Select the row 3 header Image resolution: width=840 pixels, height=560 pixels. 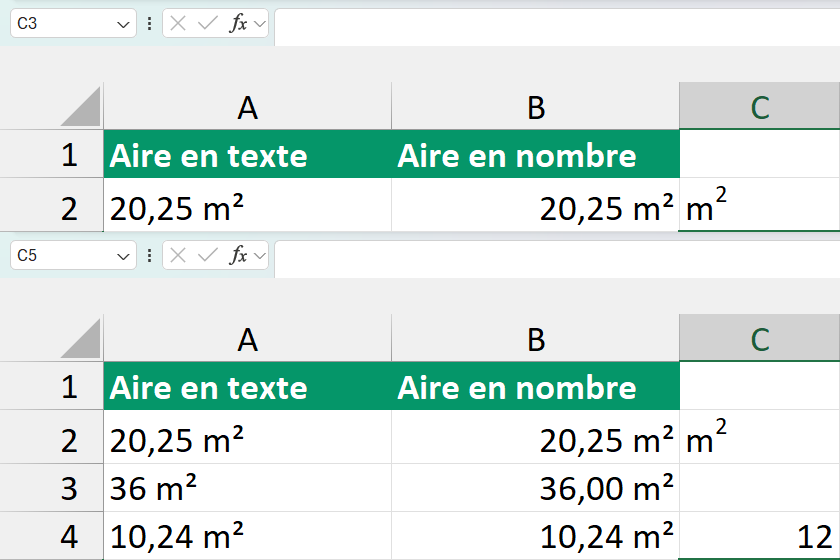(51, 488)
